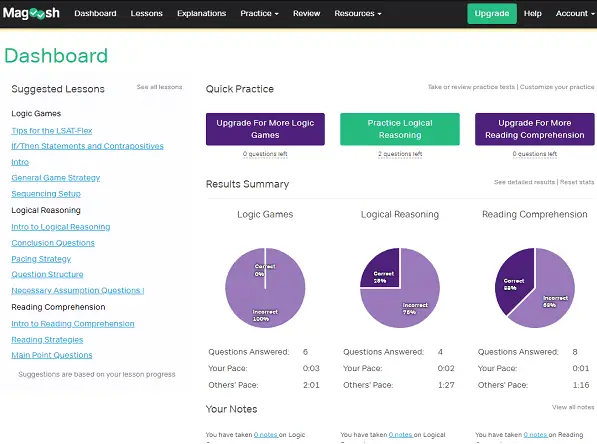Click the Reset stats link
This screenshot has height=444, width=597.
coord(577,182)
